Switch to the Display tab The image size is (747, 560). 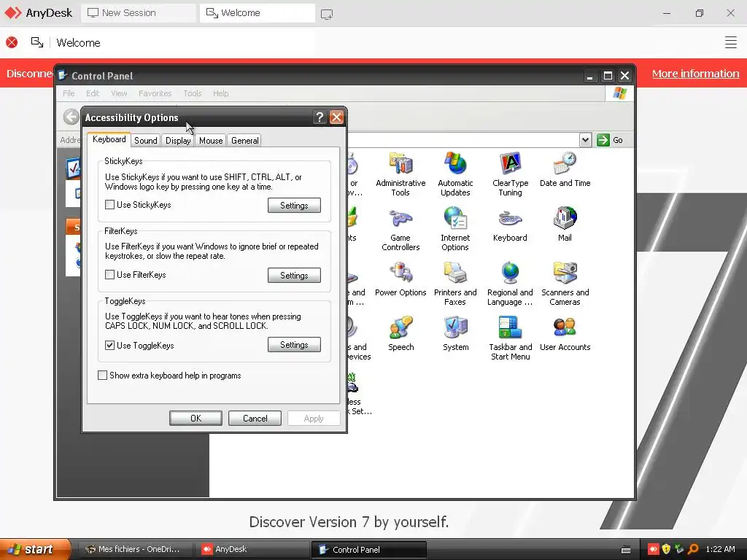click(178, 141)
